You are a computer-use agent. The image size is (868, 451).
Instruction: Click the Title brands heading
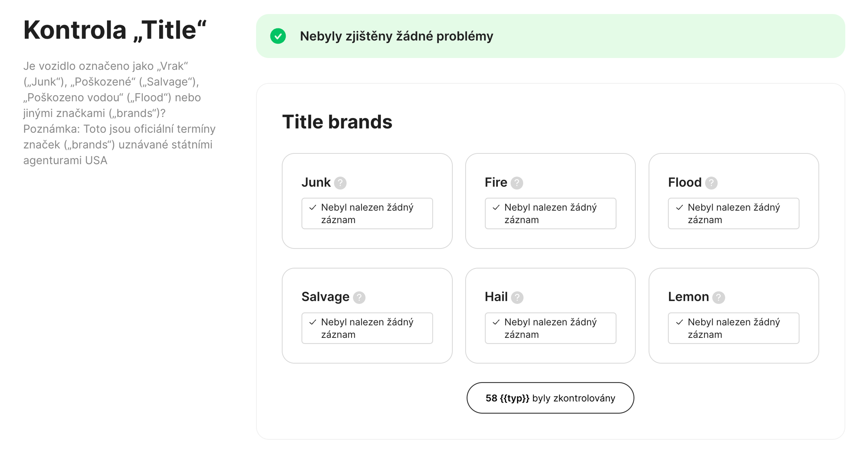337,122
